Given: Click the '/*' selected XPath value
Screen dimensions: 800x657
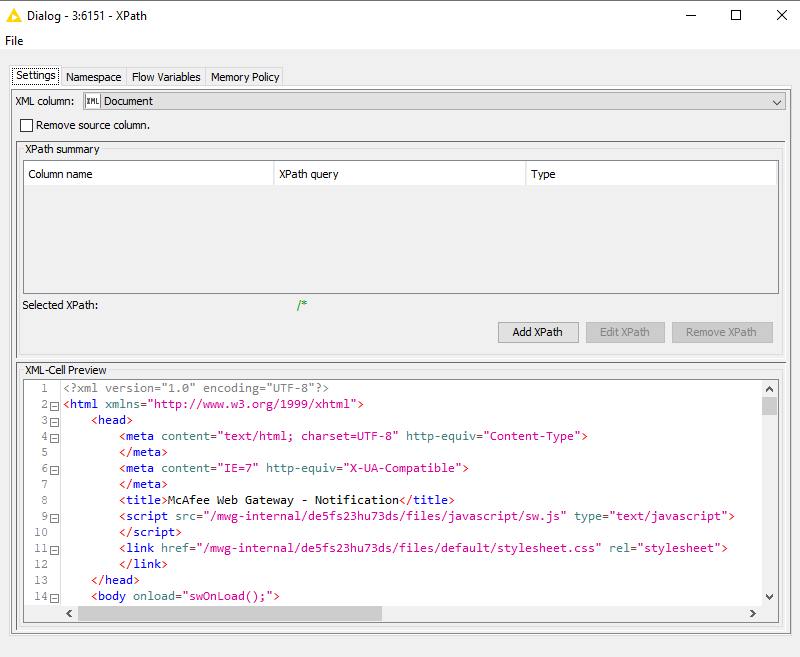Looking at the screenshot, I should point(302,305).
